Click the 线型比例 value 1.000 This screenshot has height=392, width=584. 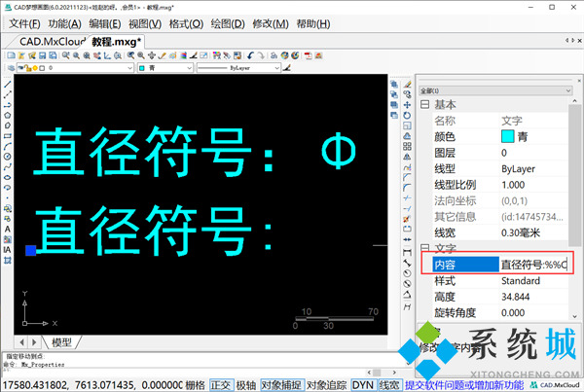click(513, 185)
